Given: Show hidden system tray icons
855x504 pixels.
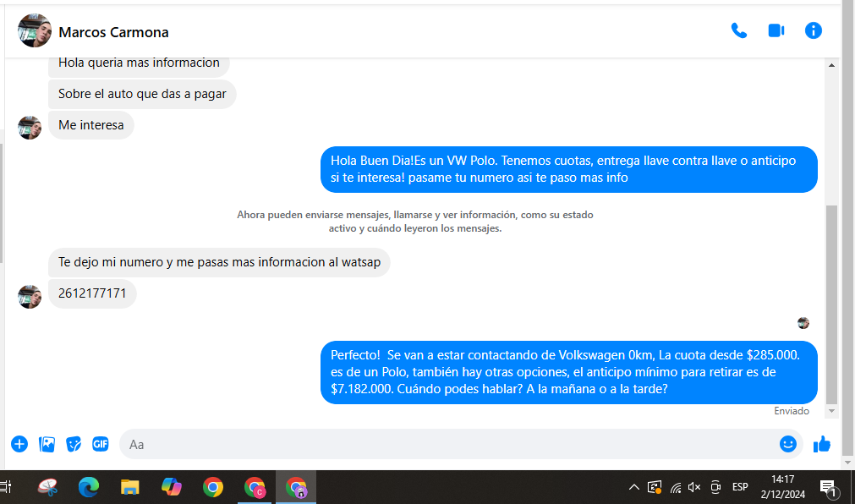Looking at the screenshot, I should tap(633, 487).
